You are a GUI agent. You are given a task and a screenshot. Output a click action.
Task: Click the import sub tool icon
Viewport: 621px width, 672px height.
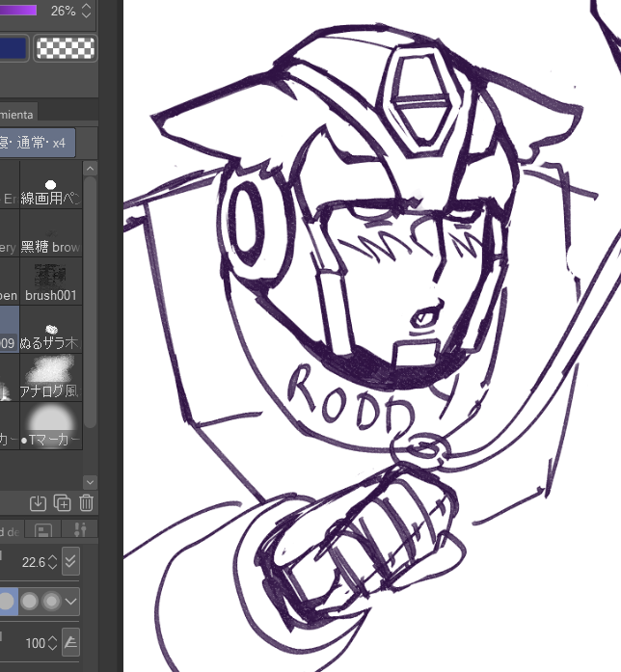pos(38,502)
